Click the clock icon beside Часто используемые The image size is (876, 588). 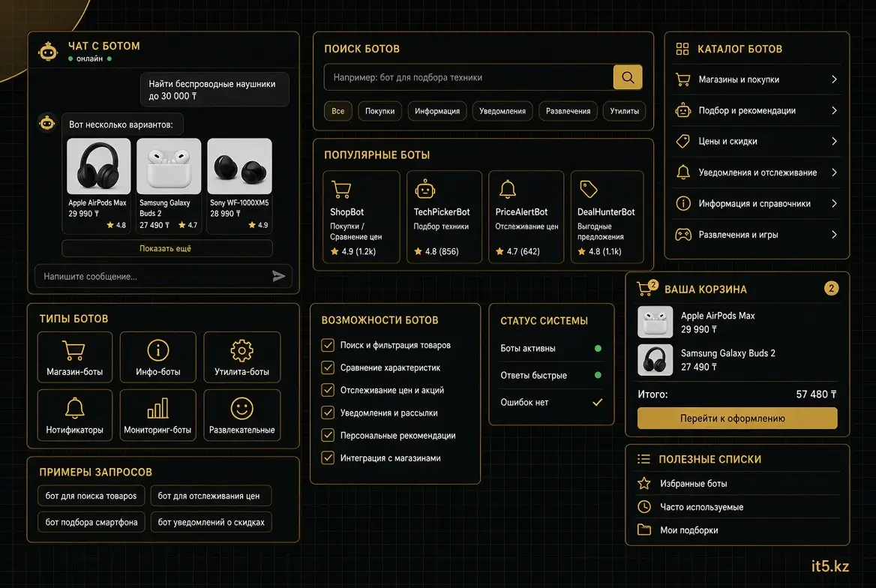click(x=644, y=507)
